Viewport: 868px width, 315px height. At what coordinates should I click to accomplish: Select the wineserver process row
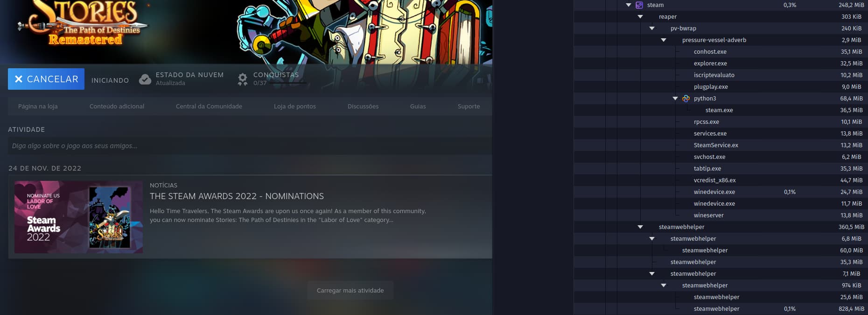pos(721,215)
